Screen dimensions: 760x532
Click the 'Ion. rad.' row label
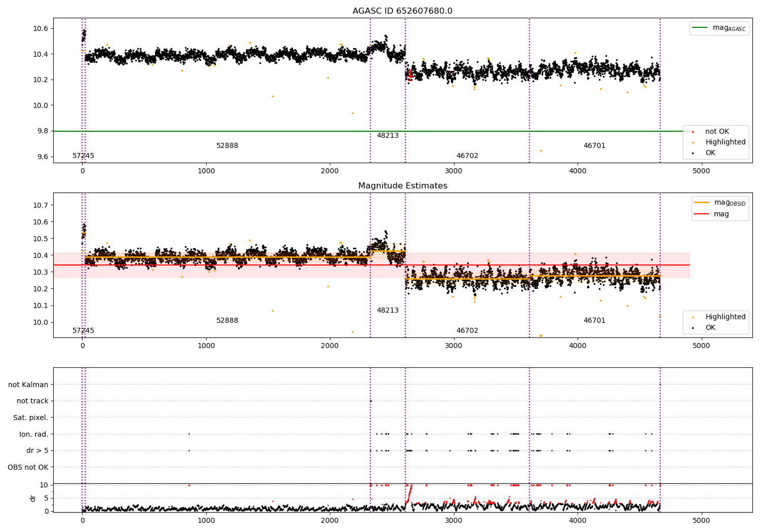pos(34,434)
